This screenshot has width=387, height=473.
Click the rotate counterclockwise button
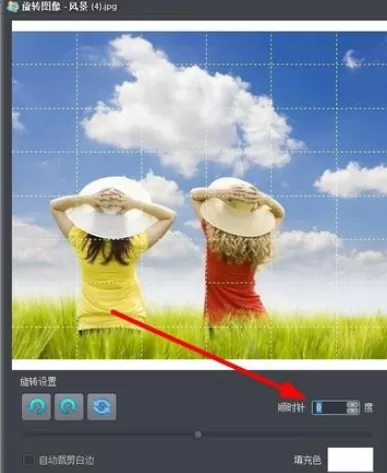[x=36, y=406]
